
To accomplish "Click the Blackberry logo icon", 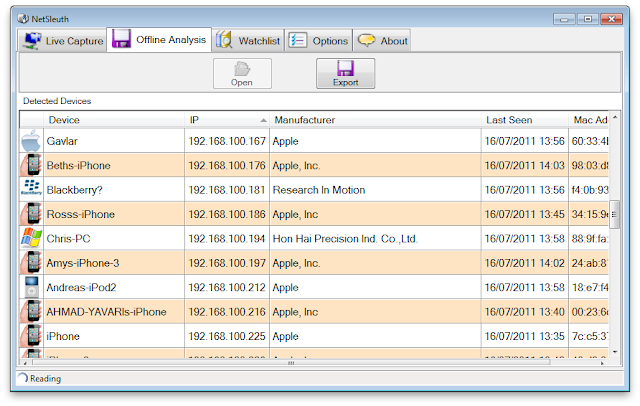I will 31,189.
